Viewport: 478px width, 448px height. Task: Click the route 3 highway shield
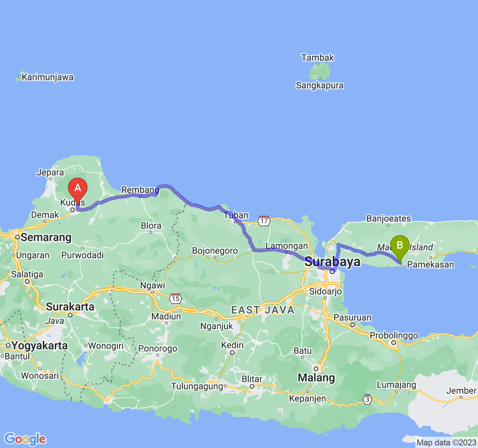click(368, 399)
